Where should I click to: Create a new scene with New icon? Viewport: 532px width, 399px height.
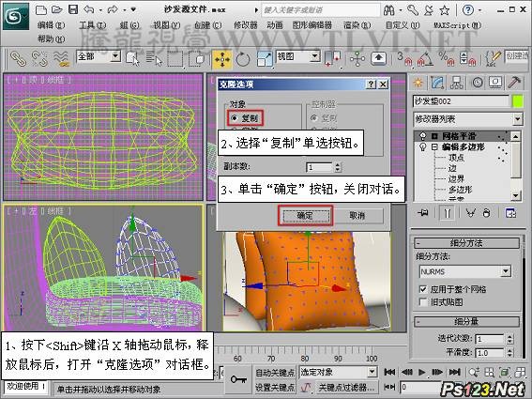click(41, 9)
